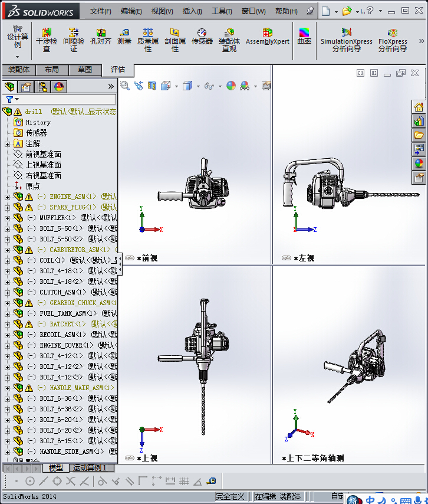Open the 工具(T) menu
The width and height of the screenshot is (428, 504).
[222, 11]
